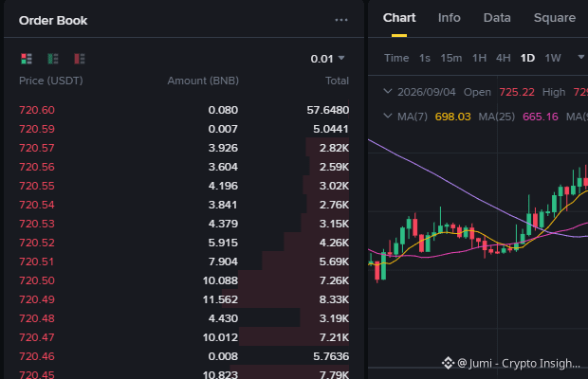Click the 720.50 ask price row
Viewport: 588px width, 379px height.
184,280
